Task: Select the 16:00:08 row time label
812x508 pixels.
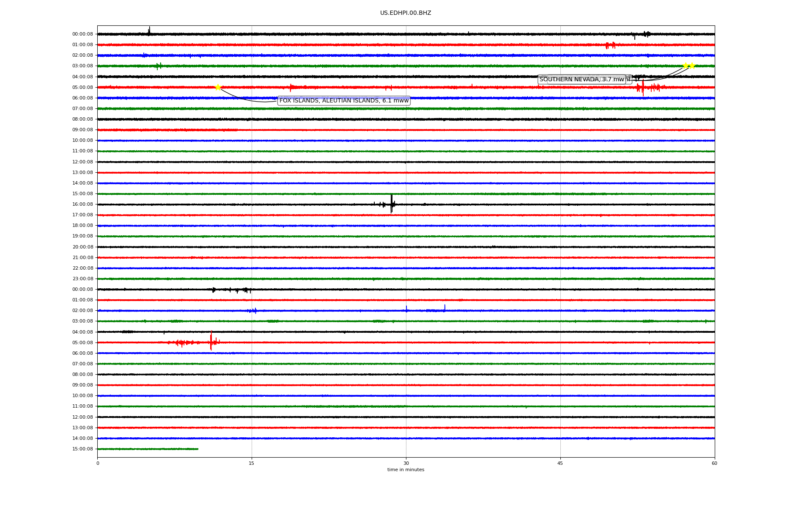Action: (x=82, y=204)
